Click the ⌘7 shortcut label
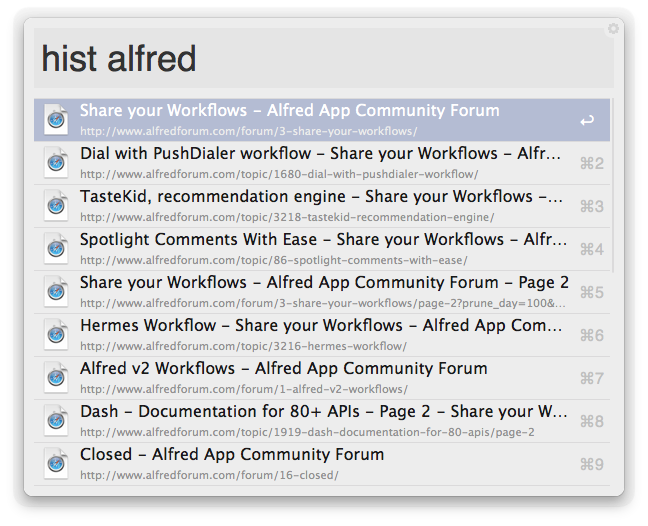This screenshot has width=648, height=526. [592, 378]
